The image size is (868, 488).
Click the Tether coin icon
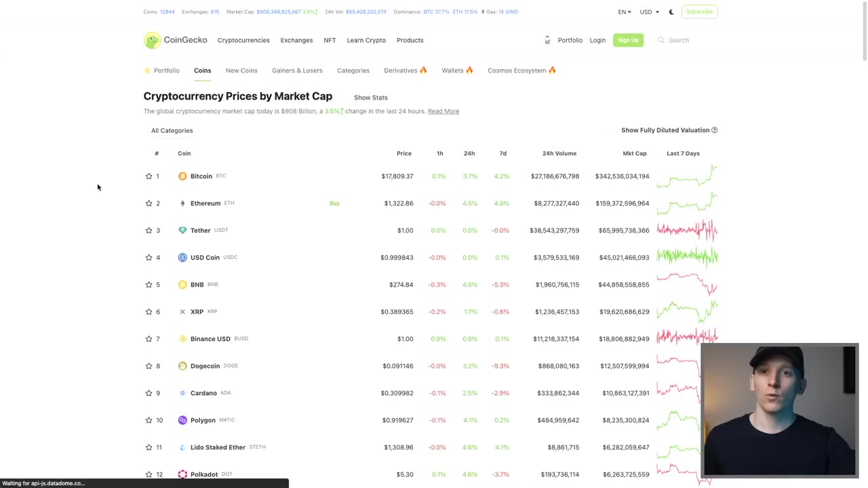182,230
